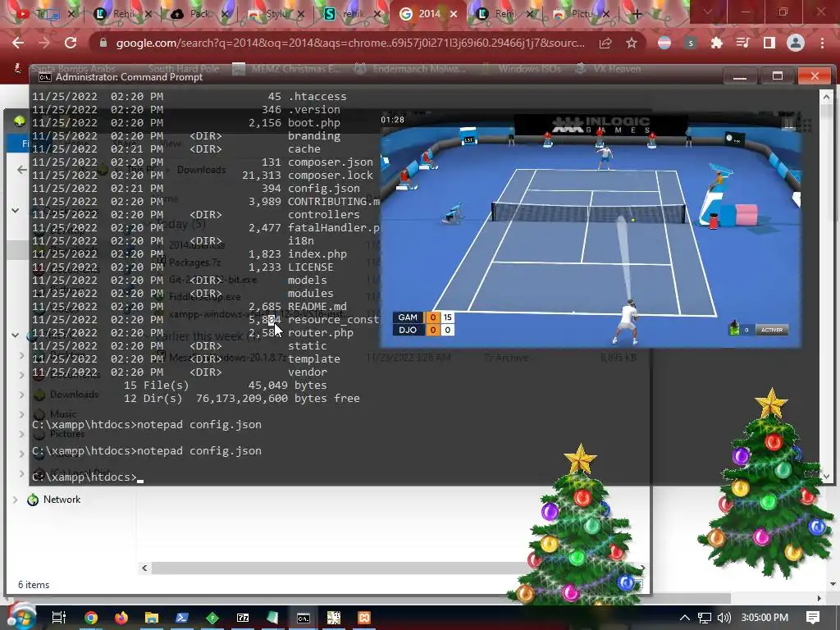
Task: Open the network tray icon
Action: point(705,618)
